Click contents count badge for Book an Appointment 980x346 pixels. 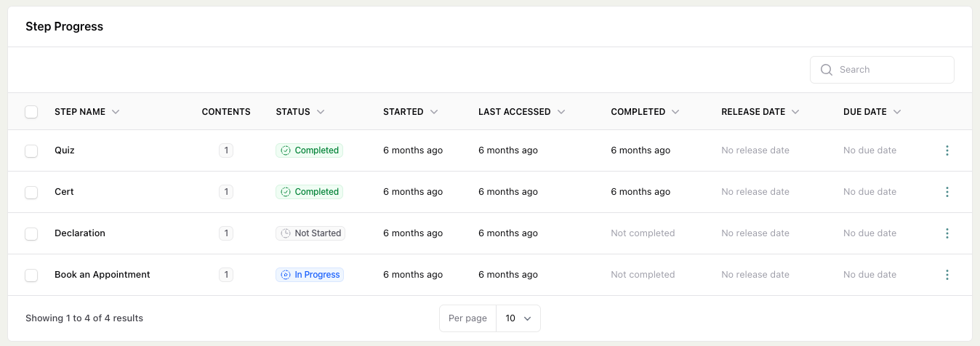click(226, 275)
